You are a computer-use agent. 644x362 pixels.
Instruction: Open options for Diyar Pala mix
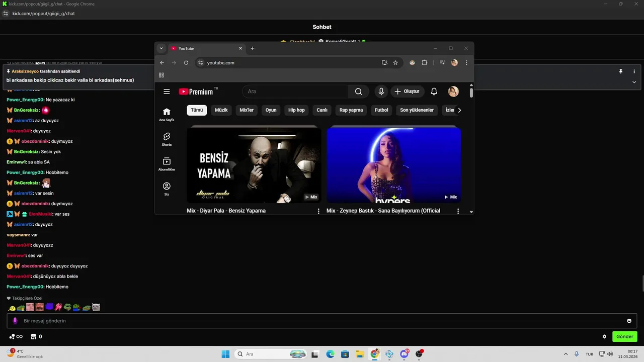[x=318, y=211]
